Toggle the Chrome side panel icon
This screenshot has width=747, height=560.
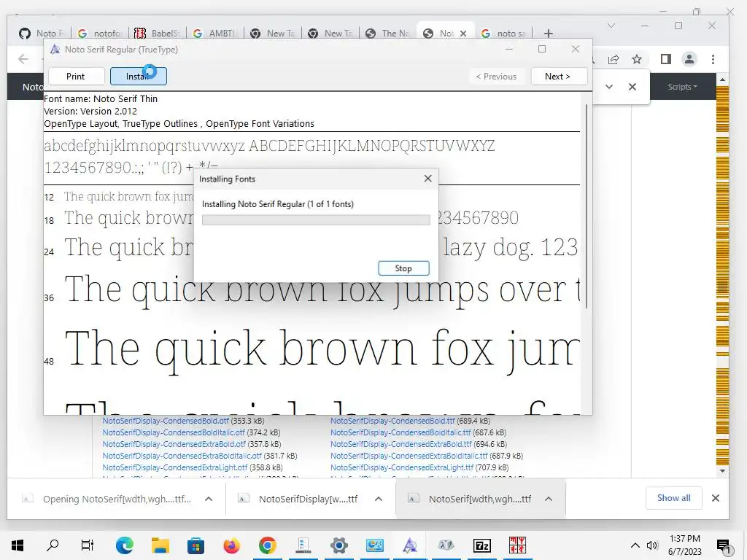(x=666, y=59)
